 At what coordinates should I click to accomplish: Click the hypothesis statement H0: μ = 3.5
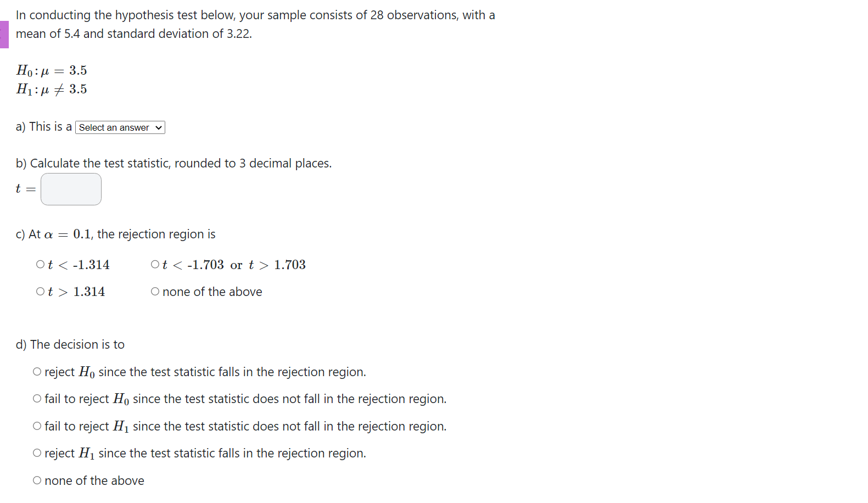coord(52,70)
